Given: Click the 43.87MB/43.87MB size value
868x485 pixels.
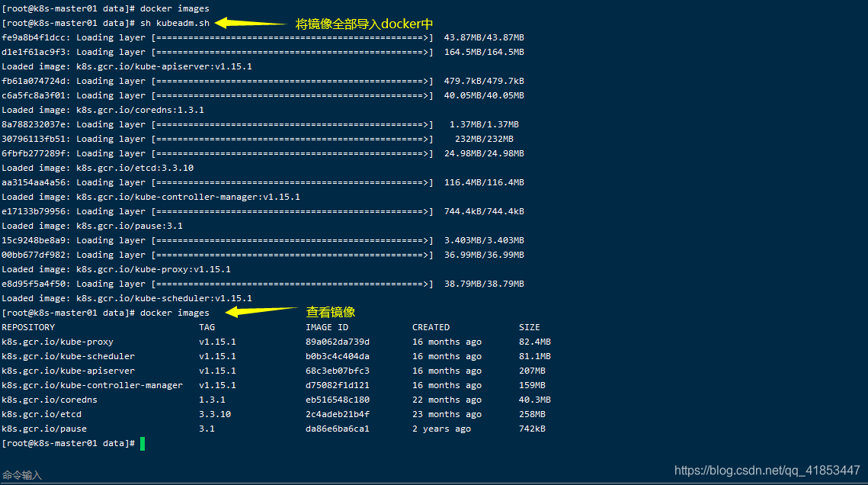Looking at the screenshot, I should point(484,37).
